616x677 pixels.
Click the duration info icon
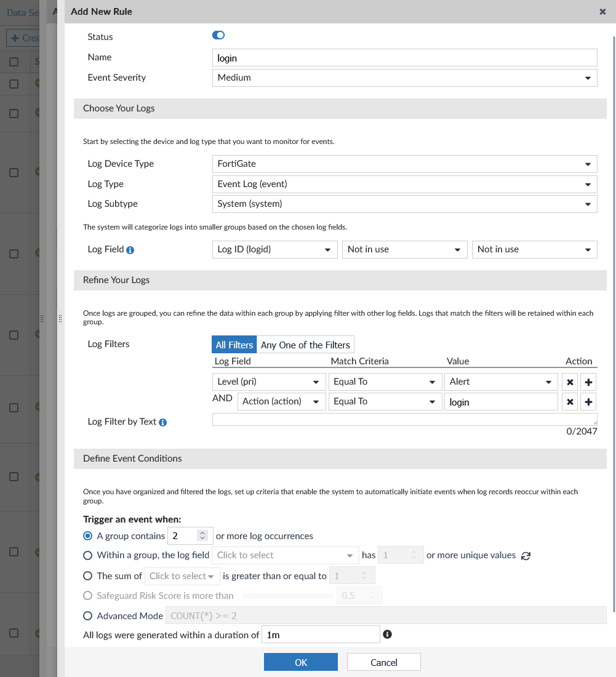(x=388, y=635)
